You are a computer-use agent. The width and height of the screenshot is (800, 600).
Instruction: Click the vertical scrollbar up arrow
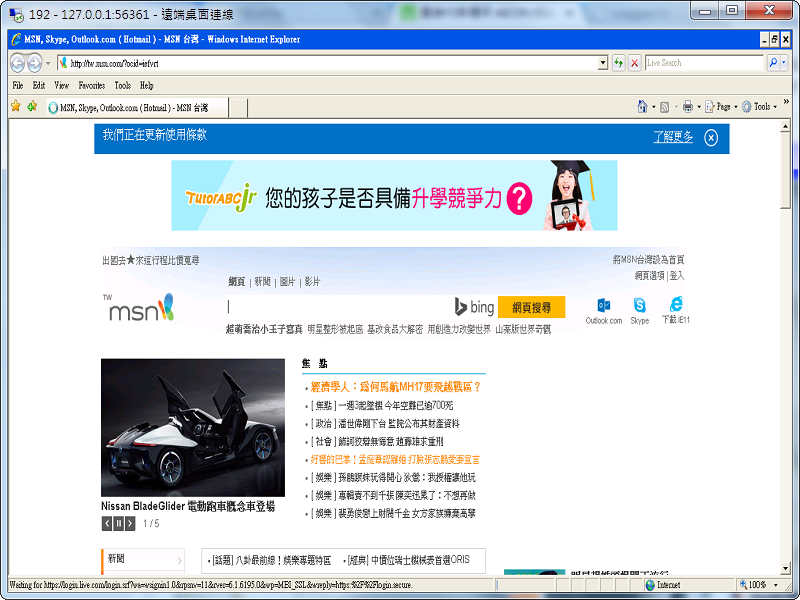(786, 126)
